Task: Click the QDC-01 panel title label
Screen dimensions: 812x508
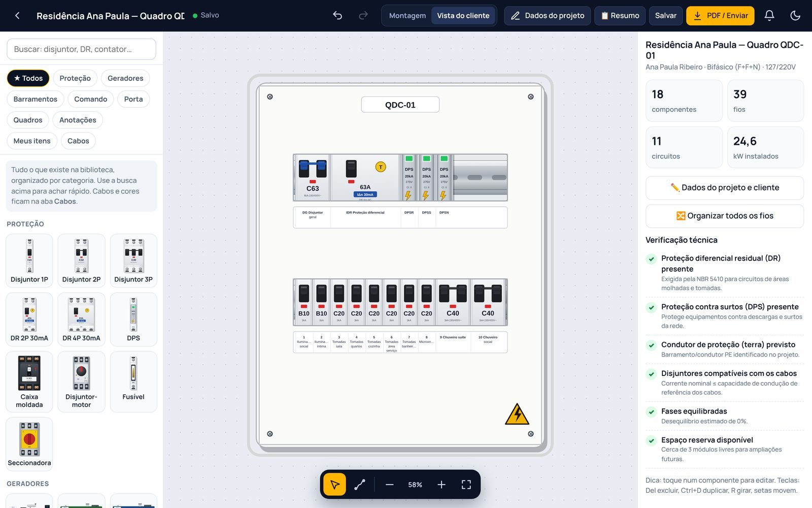Action: 400,105
